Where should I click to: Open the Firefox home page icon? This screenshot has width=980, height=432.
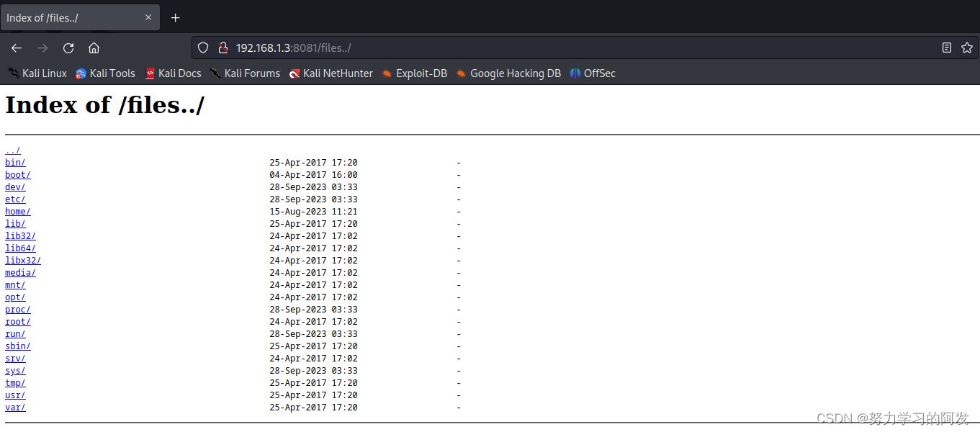click(94, 48)
